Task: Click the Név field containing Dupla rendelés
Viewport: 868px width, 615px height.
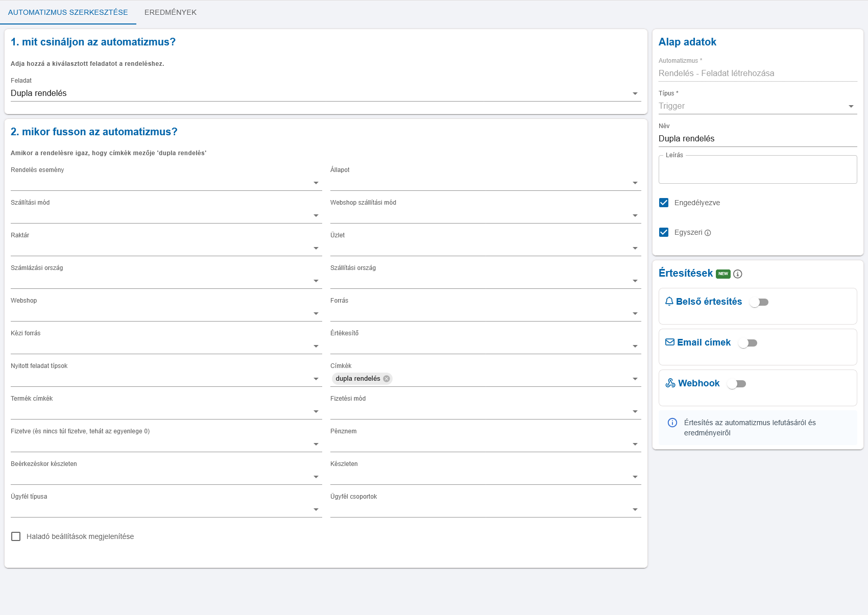Action: click(x=758, y=139)
